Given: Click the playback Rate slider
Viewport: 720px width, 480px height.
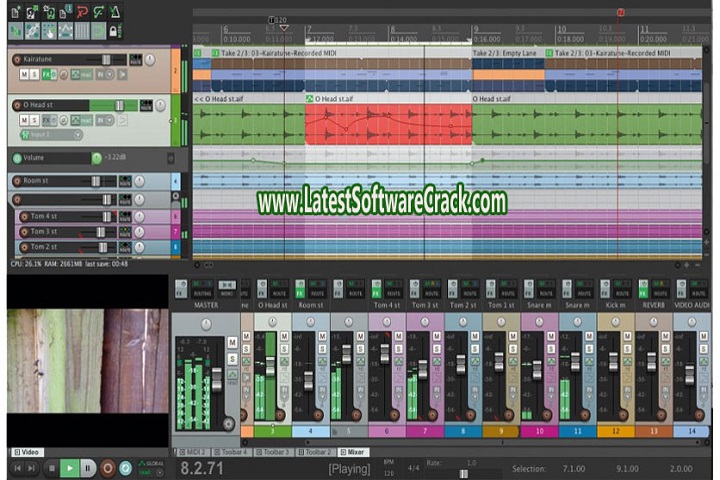Looking at the screenshot, I should 465,471.
